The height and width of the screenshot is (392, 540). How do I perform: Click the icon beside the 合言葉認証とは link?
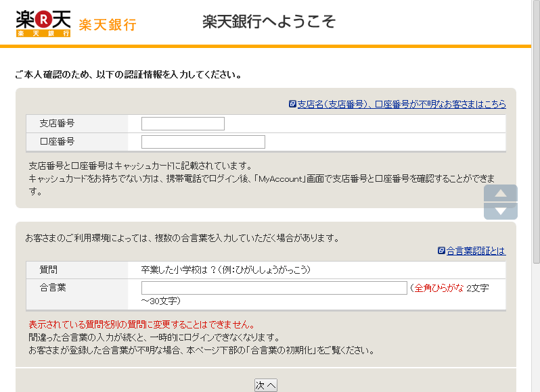click(x=441, y=251)
